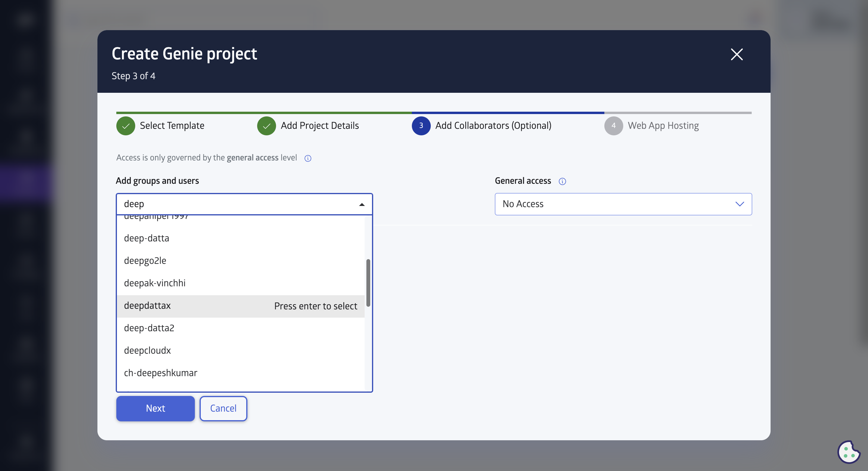Collapse the Add groups and users dropdown
Viewport: 868px width, 471px height.
tap(362, 204)
